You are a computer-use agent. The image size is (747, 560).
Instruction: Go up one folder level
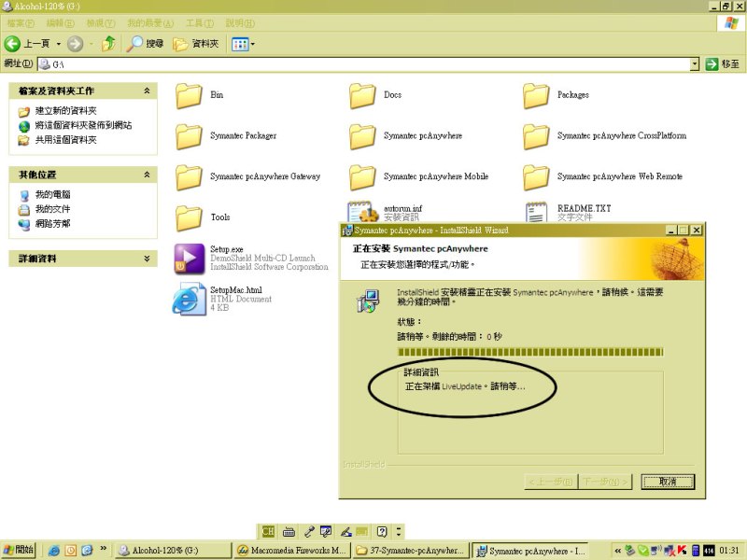coord(108,44)
